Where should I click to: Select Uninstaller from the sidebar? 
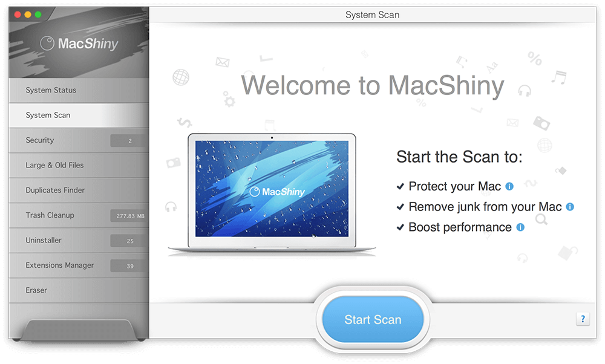coord(79,241)
